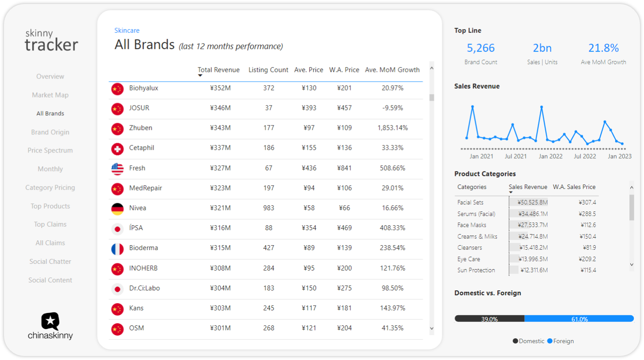Click the up arrow of brands table scrollbar
This screenshot has width=644, height=360.
coord(432,68)
